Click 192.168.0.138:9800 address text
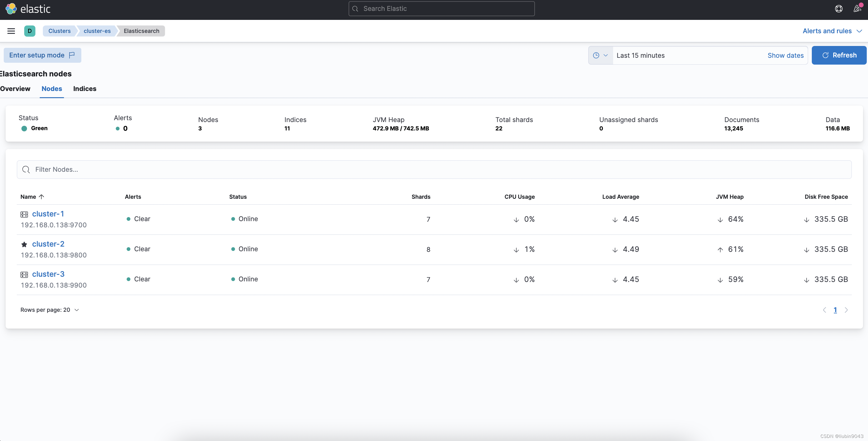868x441 pixels. coord(54,255)
